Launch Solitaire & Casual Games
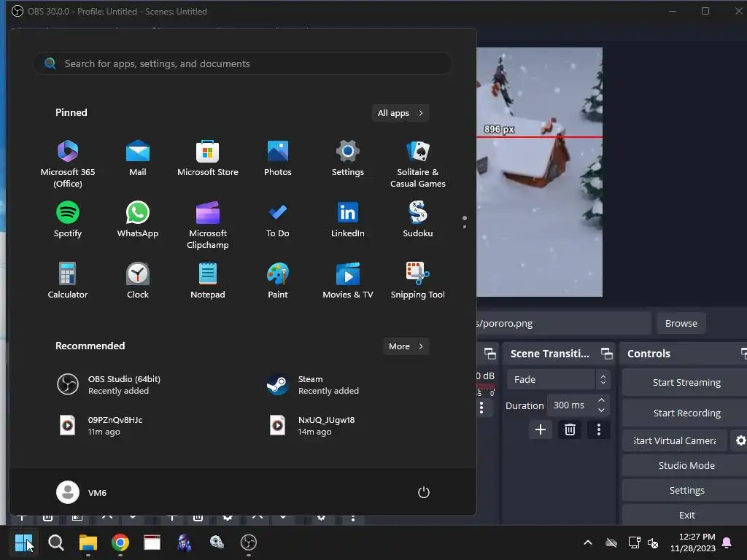 418,164
